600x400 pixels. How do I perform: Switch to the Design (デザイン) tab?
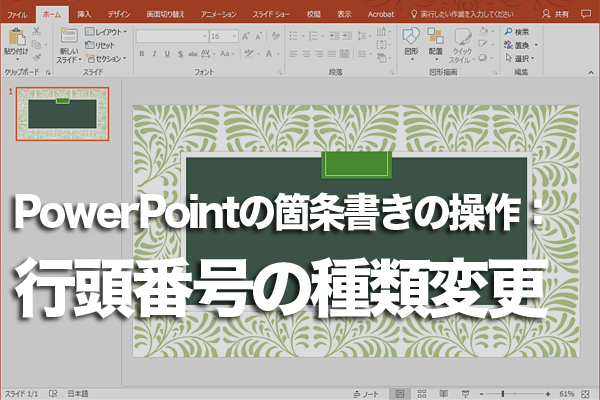pyautogui.click(x=119, y=15)
